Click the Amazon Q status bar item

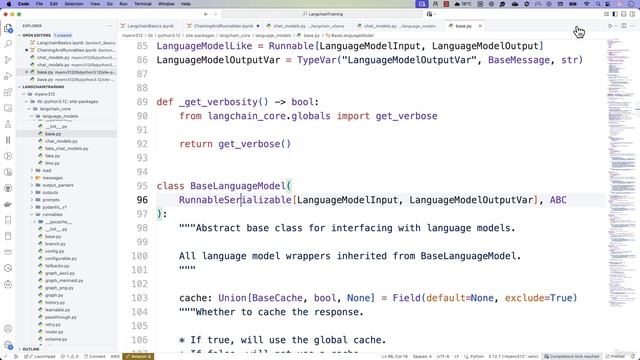click(138, 356)
